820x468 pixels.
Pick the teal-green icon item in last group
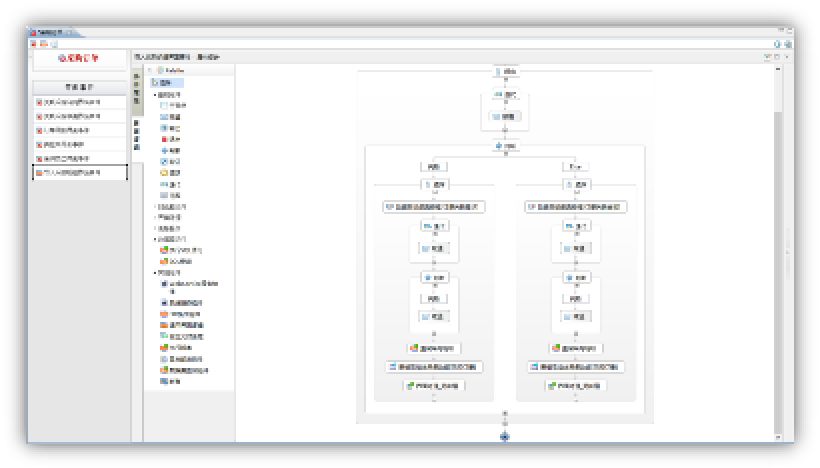(x=182, y=336)
